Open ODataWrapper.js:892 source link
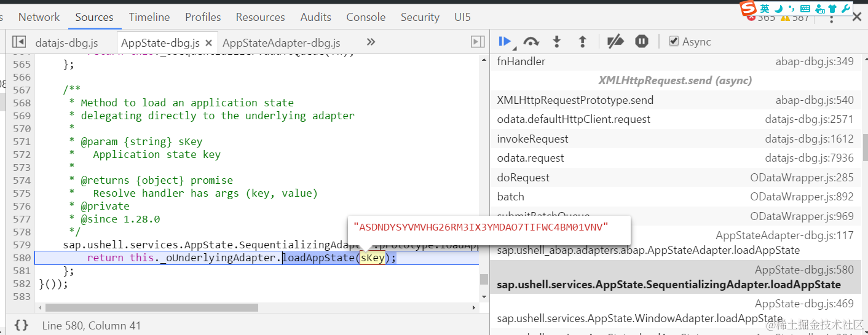The image size is (868, 335). click(802, 197)
